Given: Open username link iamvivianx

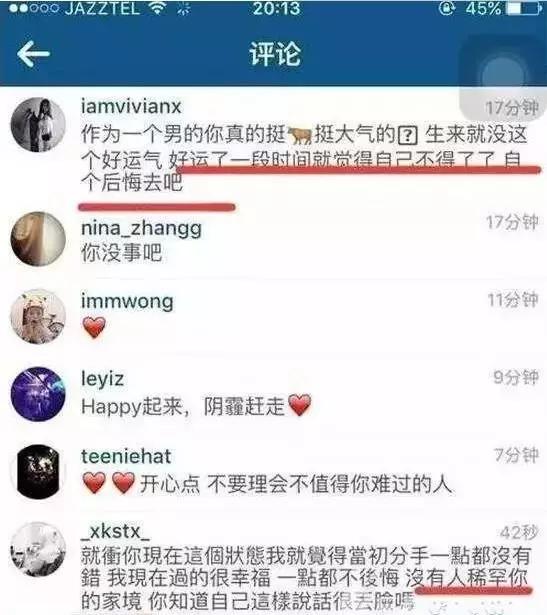Looking at the screenshot, I should (131, 106).
